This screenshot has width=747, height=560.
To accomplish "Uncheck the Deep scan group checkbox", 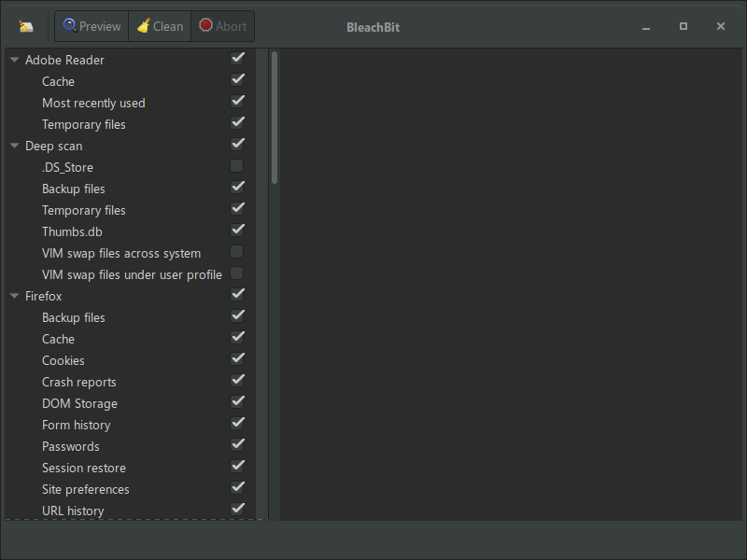I will pos(237,145).
